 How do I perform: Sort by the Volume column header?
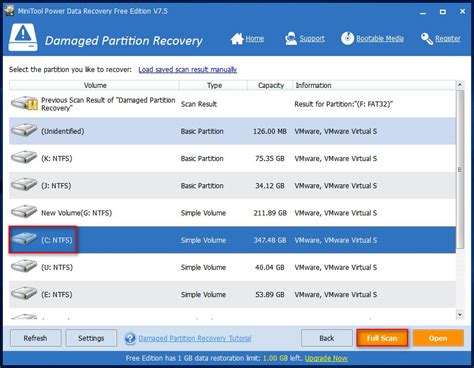click(x=94, y=85)
